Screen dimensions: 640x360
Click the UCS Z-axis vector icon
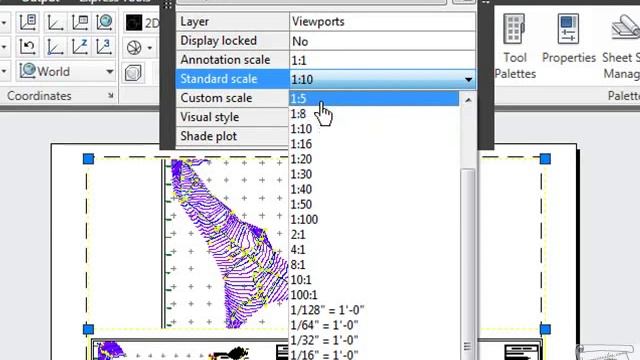pos(80,47)
